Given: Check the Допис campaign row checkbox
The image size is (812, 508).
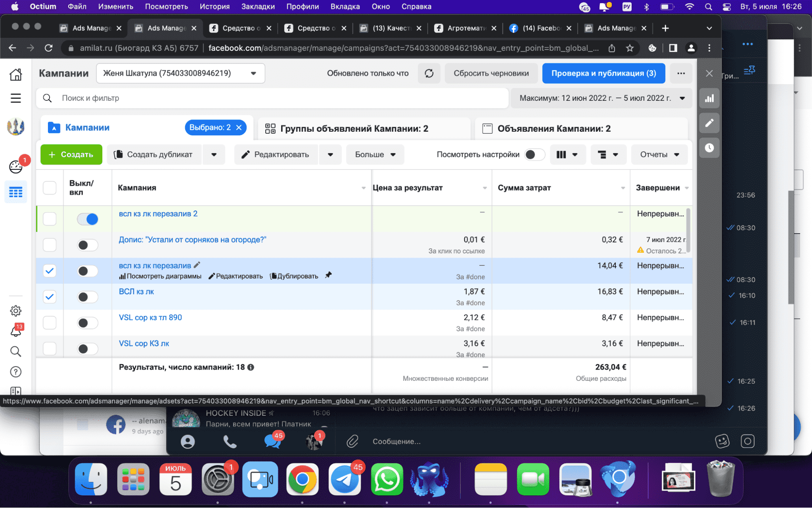Looking at the screenshot, I should (50, 245).
